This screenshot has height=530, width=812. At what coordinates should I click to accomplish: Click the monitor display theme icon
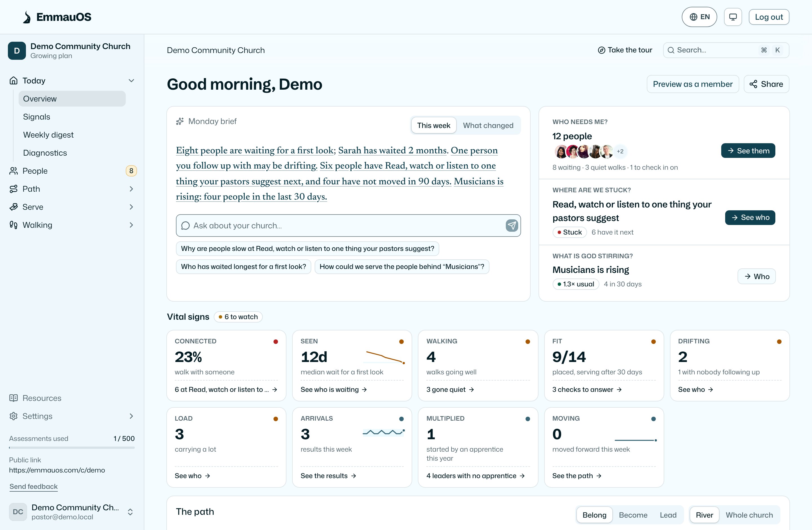733,17
